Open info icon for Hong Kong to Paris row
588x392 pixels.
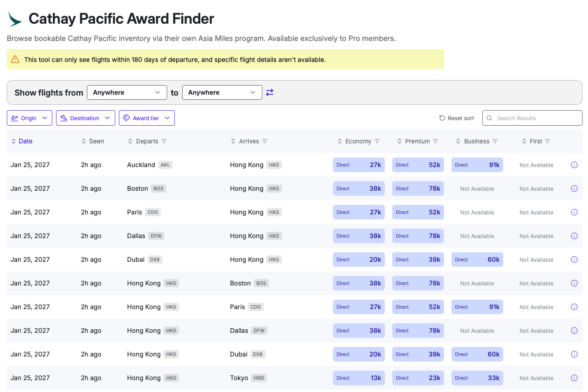point(574,307)
